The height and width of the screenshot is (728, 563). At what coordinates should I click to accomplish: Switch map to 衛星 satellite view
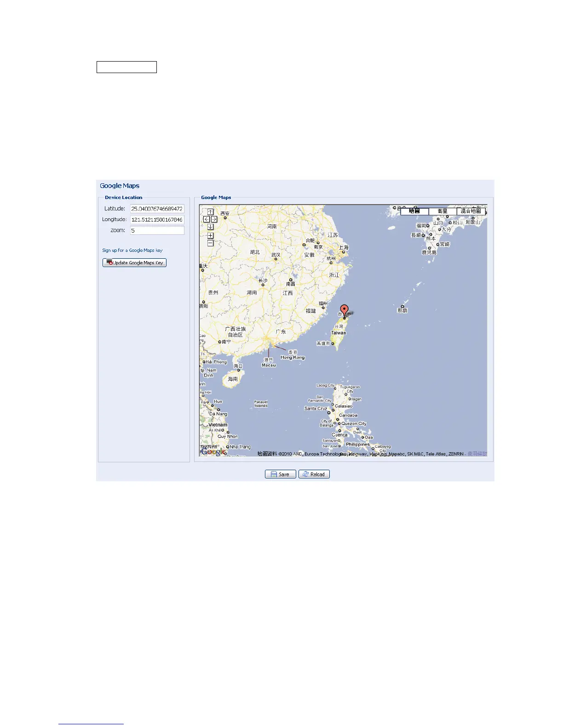point(442,211)
